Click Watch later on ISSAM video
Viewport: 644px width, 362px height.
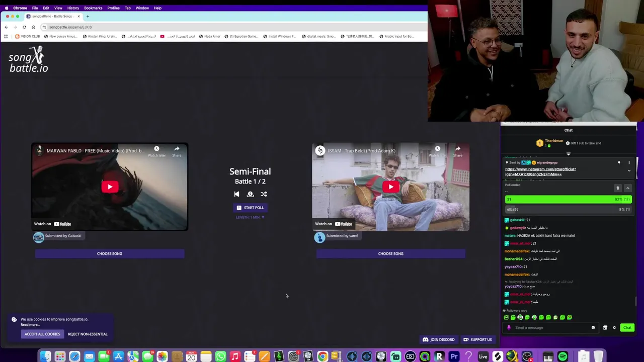point(437,151)
